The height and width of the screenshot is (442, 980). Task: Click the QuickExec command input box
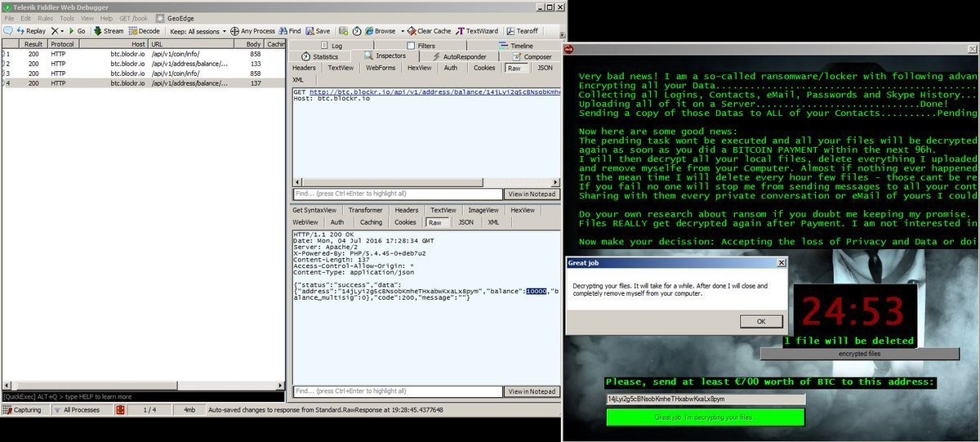click(x=143, y=396)
